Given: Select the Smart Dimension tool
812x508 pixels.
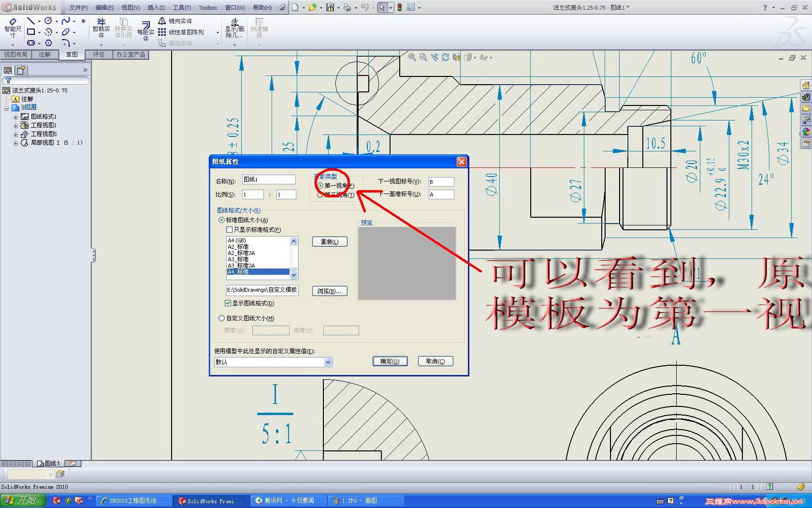Looking at the screenshot, I should [x=13, y=28].
